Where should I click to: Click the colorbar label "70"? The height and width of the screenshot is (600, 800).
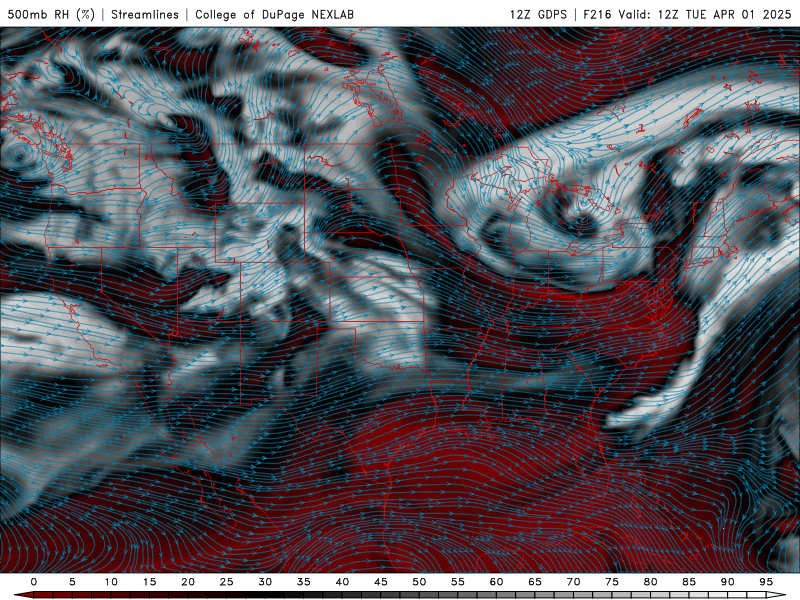click(573, 582)
